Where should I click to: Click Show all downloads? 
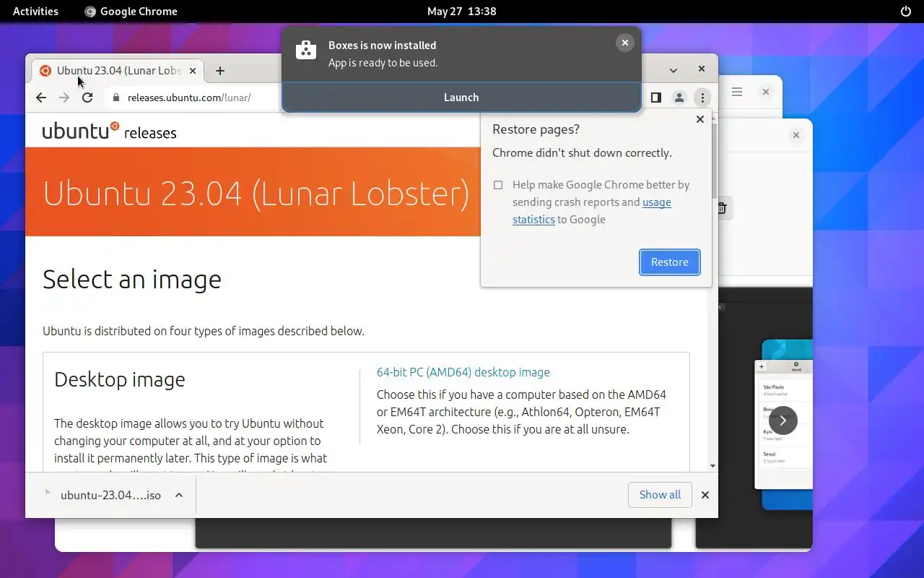(660, 495)
